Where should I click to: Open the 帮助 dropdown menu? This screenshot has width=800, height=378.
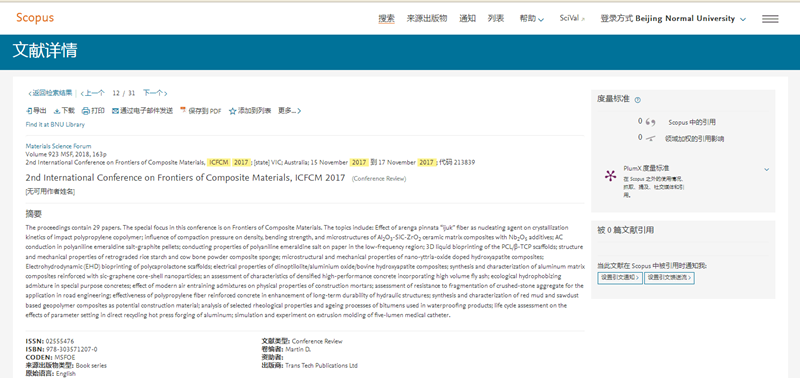click(532, 19)
